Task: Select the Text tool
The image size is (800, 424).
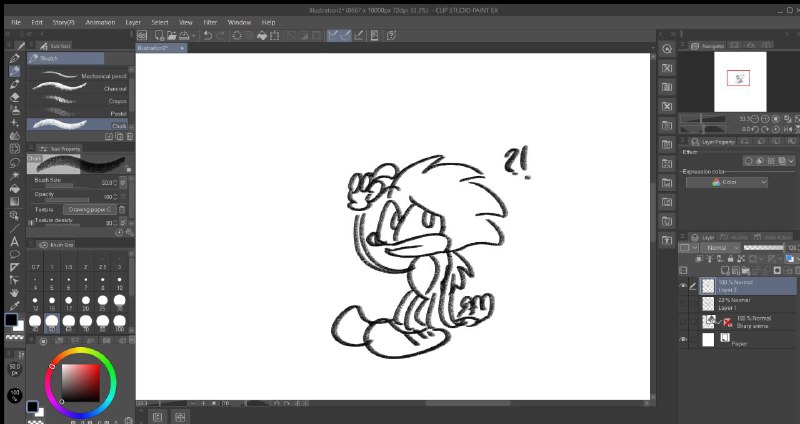Action: (x=14, y=241)
